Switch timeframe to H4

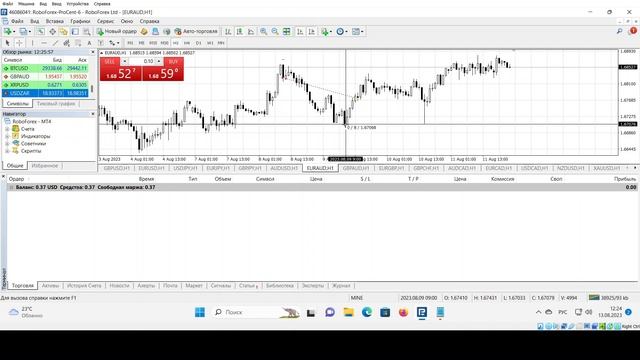click(x=187, y=43)
